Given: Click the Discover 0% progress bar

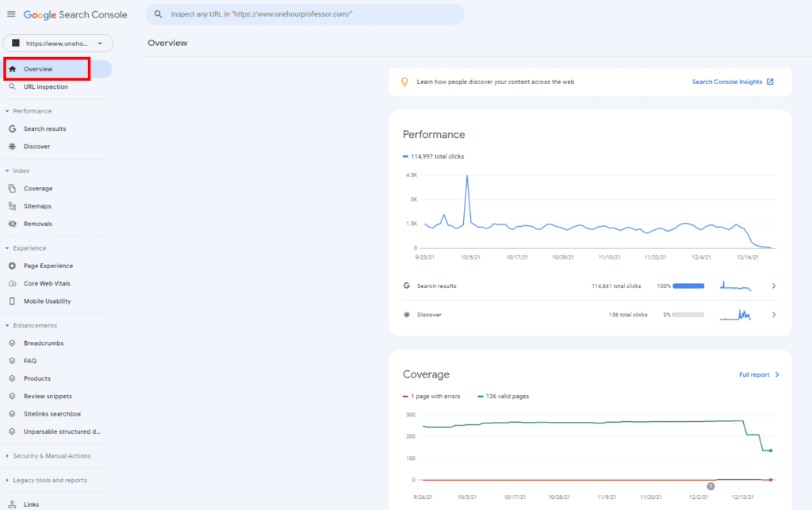Looking at the screenshot, I should [688, 314].
